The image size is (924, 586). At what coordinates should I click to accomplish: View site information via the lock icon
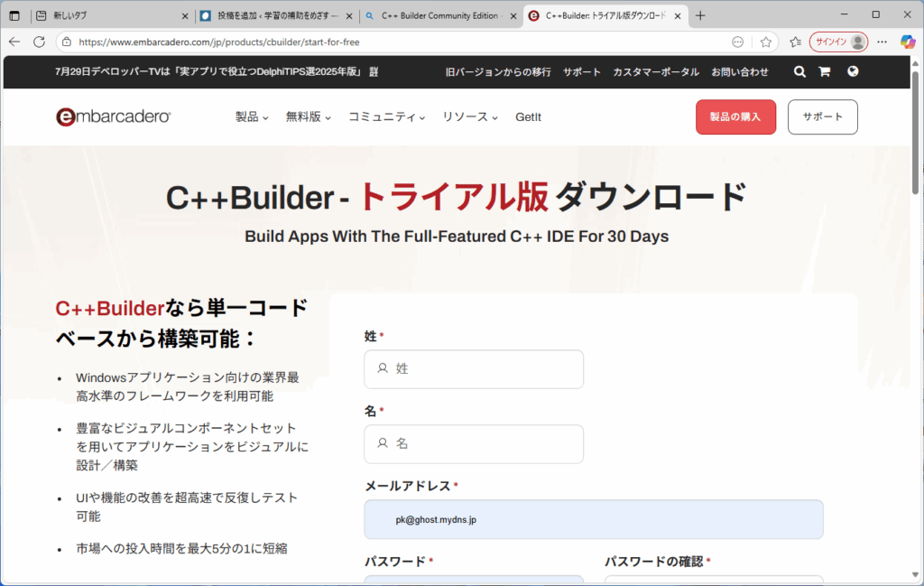point(67,42)
